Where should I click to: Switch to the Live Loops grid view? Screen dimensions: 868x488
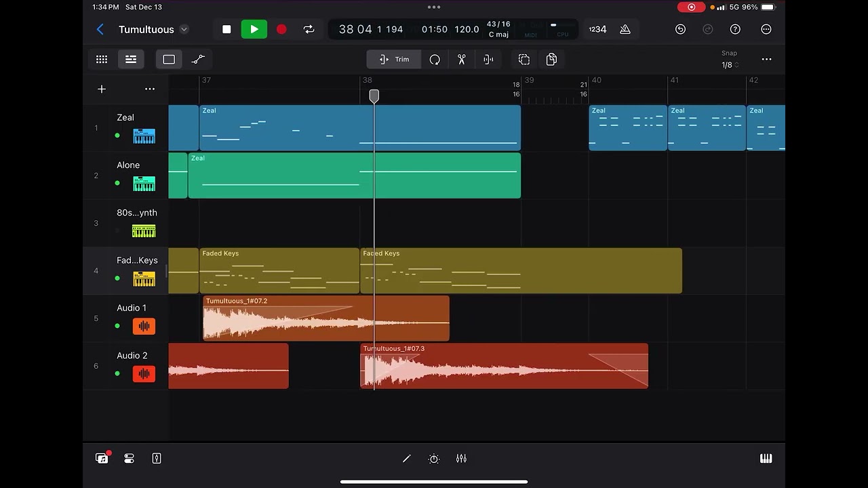point(102,60)
